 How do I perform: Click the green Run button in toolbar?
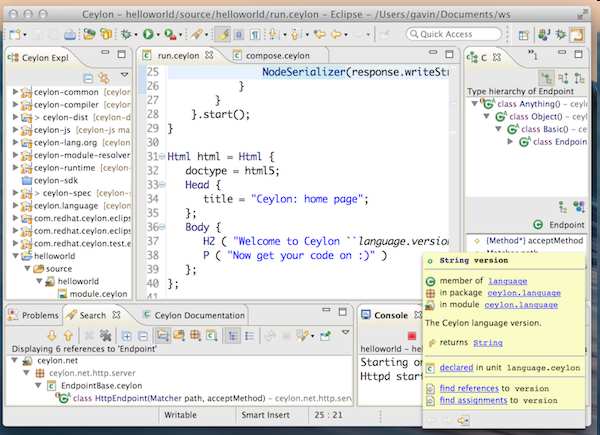[148, 34]
